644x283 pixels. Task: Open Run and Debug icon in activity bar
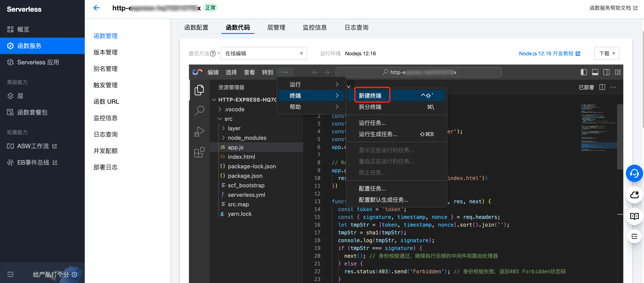[199, 131]
